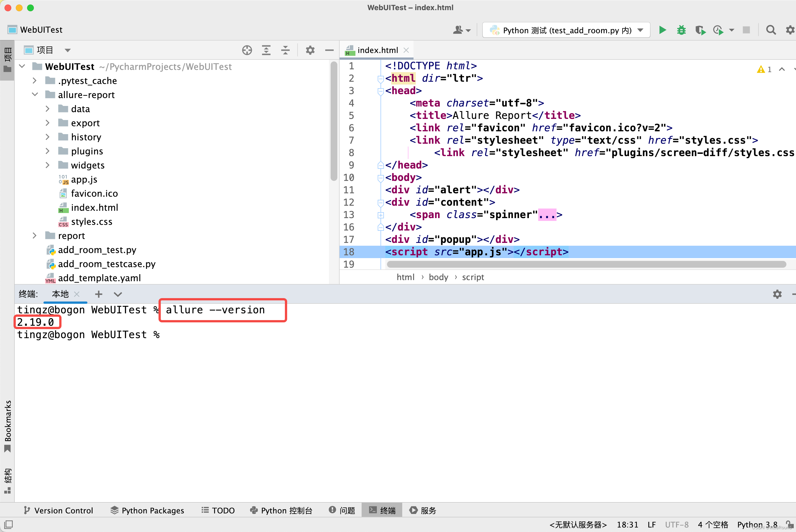Click the Python 3.8 interpreter status
796x532 pixels.
click(757, 525)
